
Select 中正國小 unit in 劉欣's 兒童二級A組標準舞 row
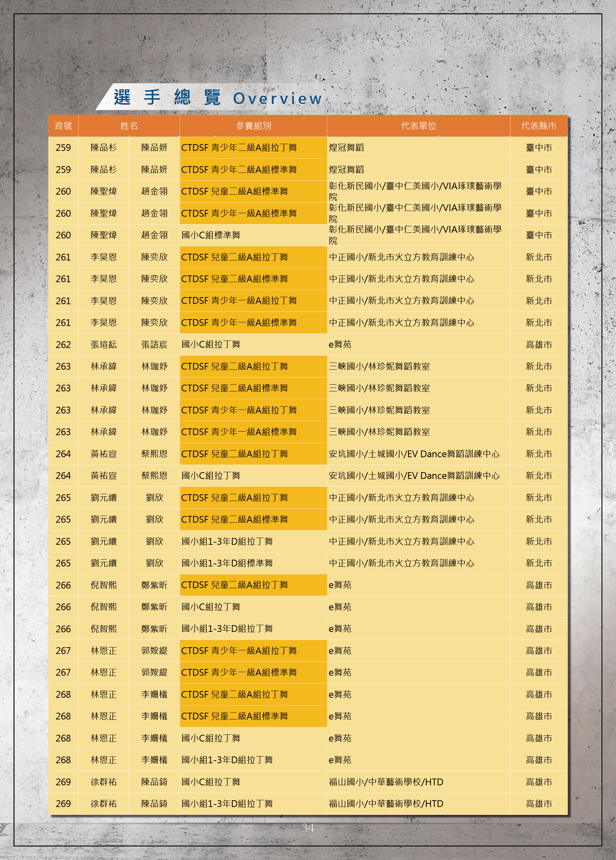[x=402, y=519]
